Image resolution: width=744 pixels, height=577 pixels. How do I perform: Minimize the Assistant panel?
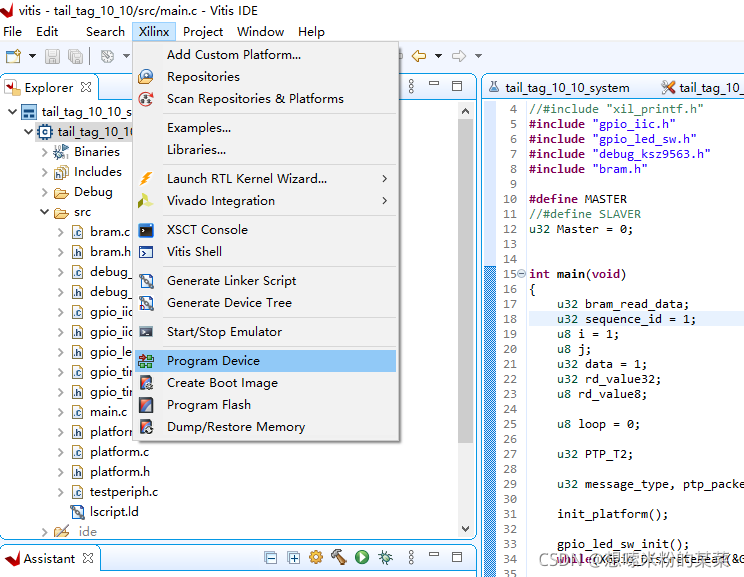click(434, 554)
